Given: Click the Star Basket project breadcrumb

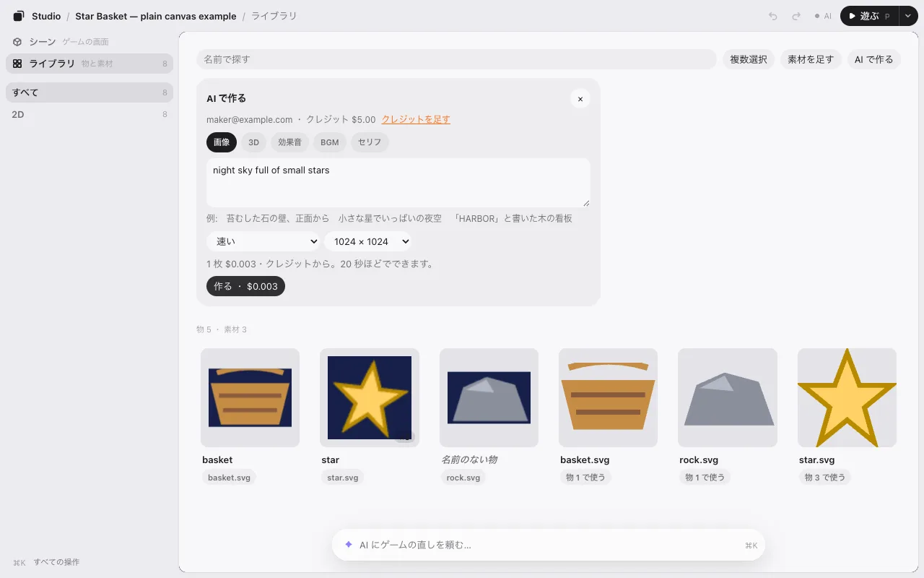Looking at the screenshot, I should click(156, 16).
